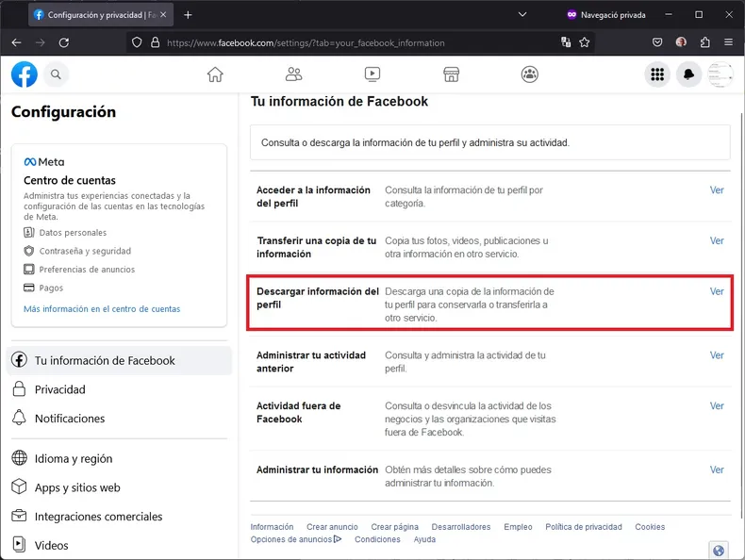
Task: Open the nine-dot apps menu grid
Action: pyautogui.click(x=657, y=75)
